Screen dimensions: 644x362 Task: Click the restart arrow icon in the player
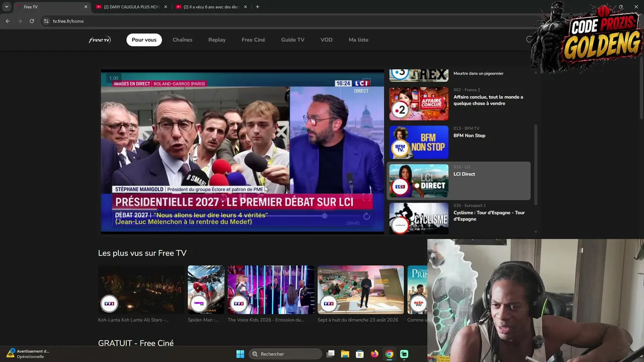[x=366, y=216]
